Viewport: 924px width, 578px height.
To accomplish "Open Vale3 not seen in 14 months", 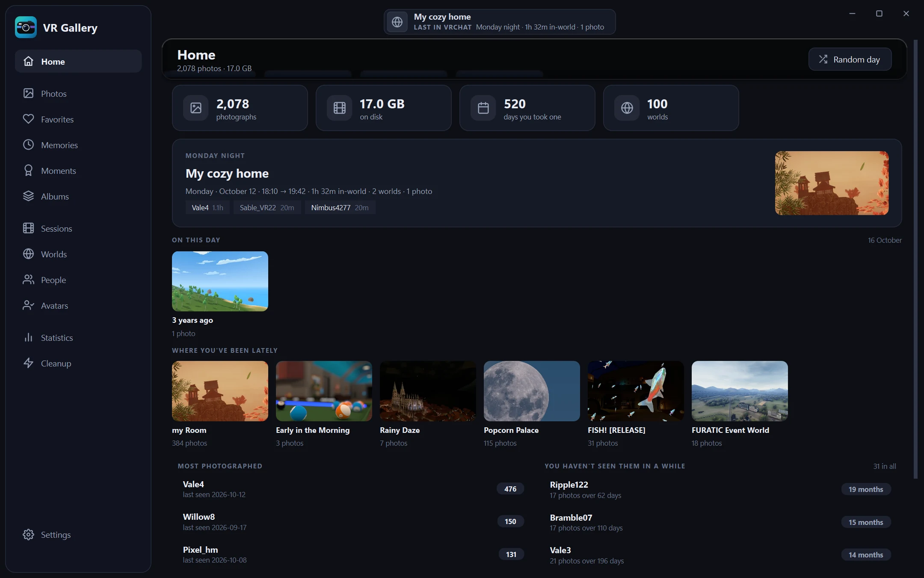I will (720, 555).
